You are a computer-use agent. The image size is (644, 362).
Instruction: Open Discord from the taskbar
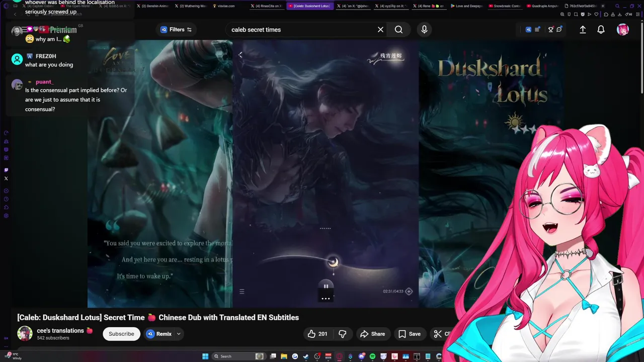pyautogui.click(x=361, y=356)
